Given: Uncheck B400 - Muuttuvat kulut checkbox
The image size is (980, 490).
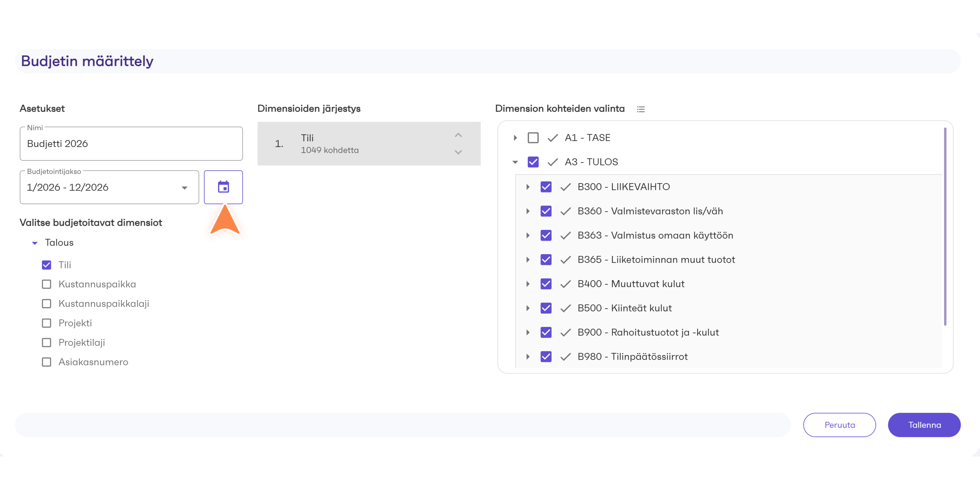Looking at the screenshot, I should click(x=546, y=284).
